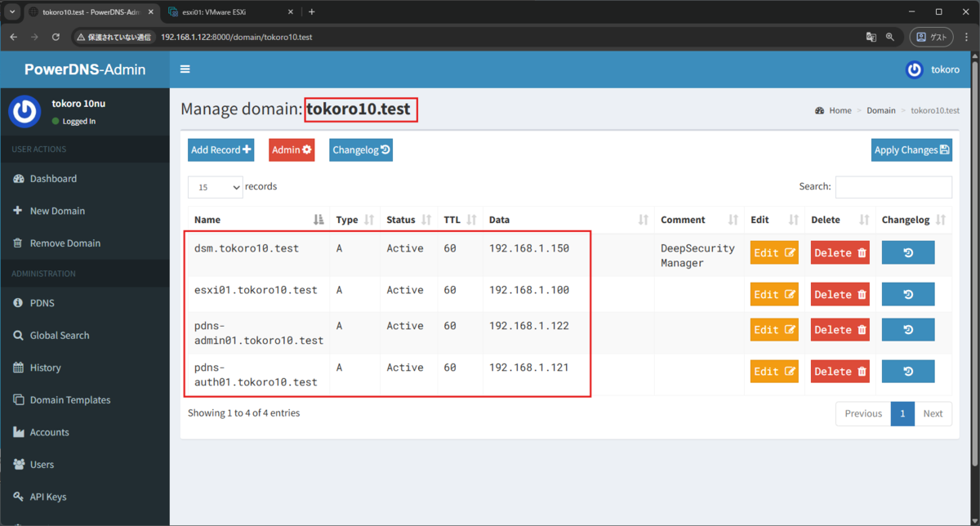Screen dimensions: 980x526
Task: Click the Changelog button above the table
Action: pos(361,149)
